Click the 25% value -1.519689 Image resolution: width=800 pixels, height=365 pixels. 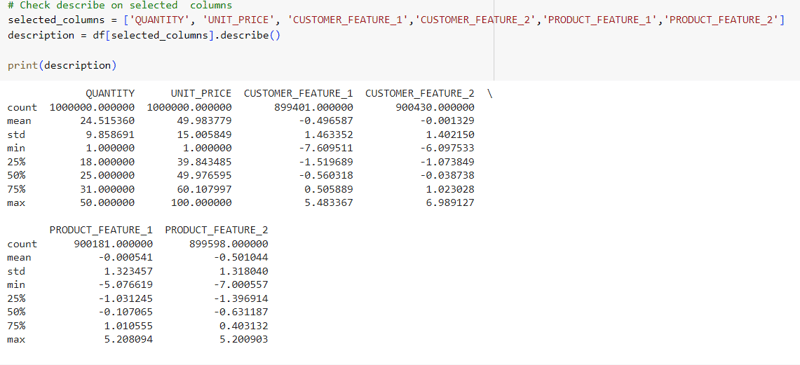pos(326,162)
